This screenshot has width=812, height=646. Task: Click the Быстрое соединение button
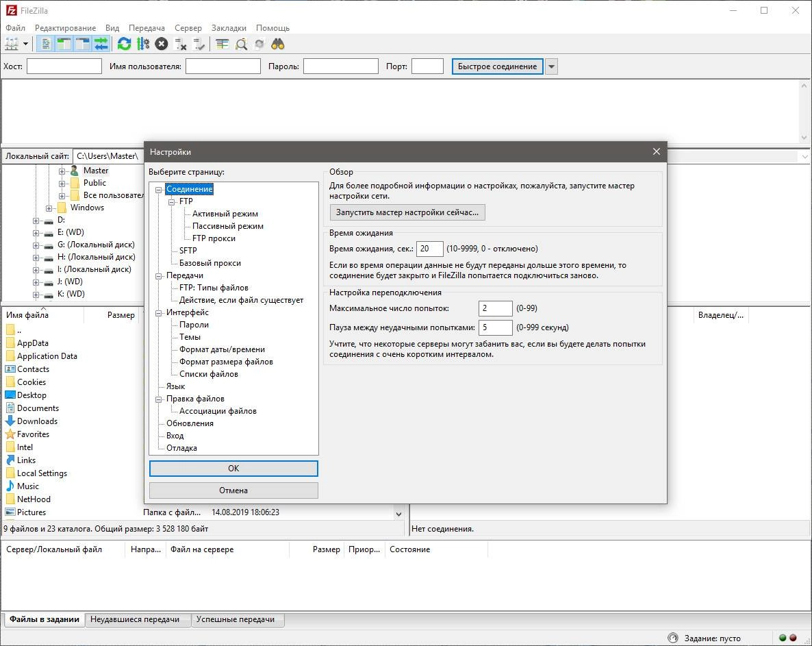(x=497, y=66)
